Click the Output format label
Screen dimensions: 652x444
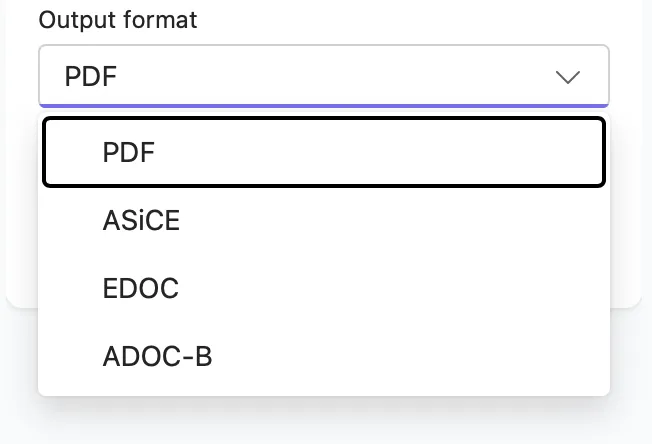[x=118, y=20]
